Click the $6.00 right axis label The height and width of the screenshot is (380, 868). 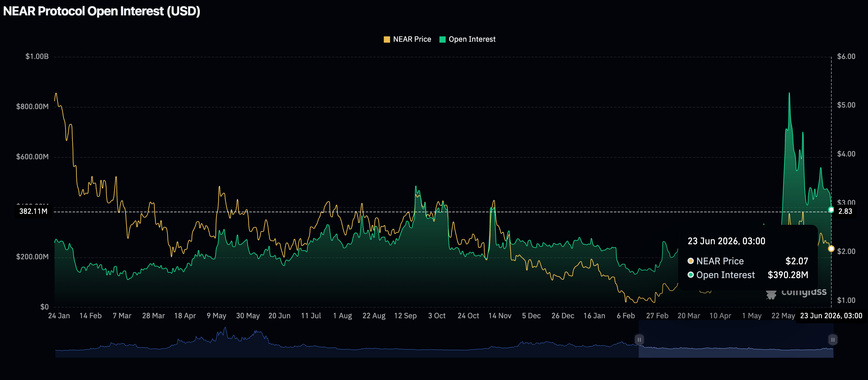click(846, 57)
